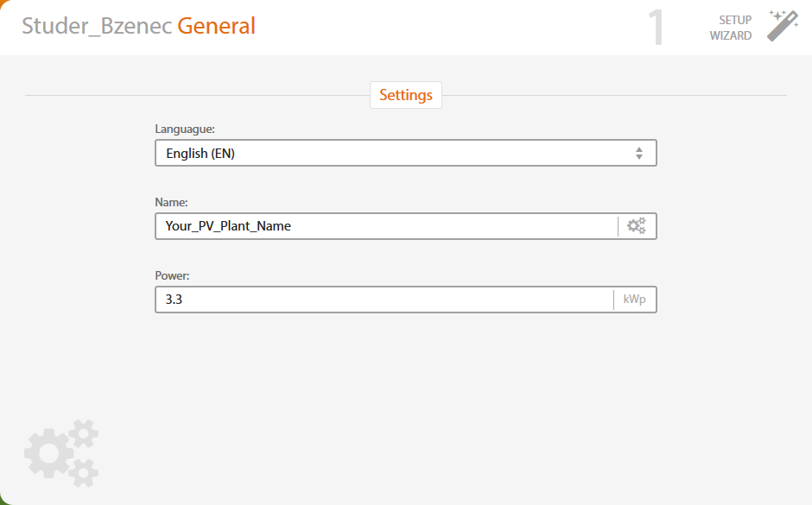Open the Language dropdown showing English (EN)
812x505 pixels.
click(405, 153)
